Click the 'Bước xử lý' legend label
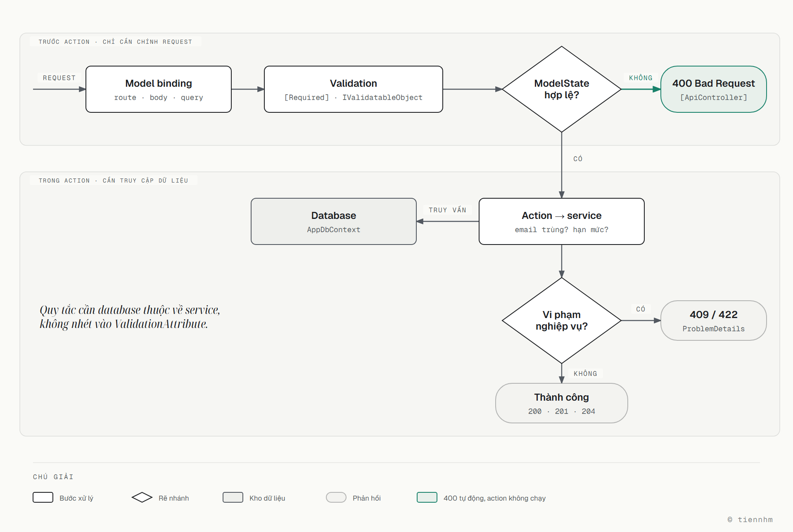 pyautogui.click(x=76, y=498)
